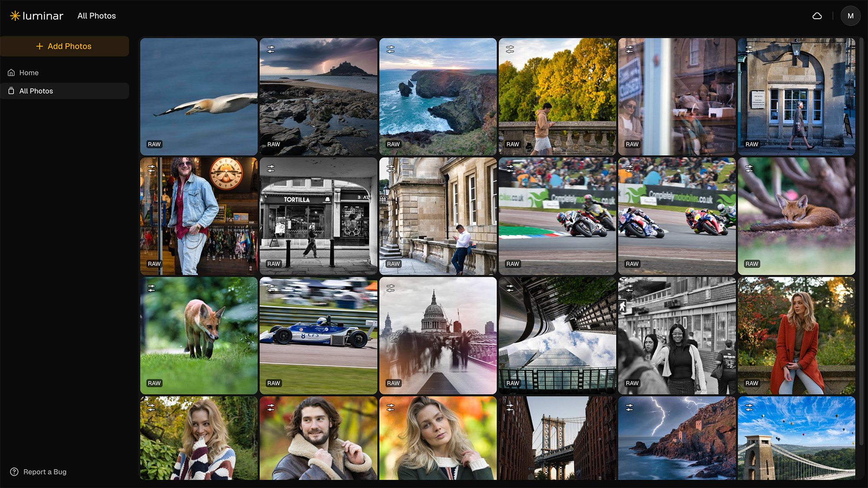Open the flying gannet bird photo
Viewport: 868px width, 488px height.
click(x=199, y=97)
